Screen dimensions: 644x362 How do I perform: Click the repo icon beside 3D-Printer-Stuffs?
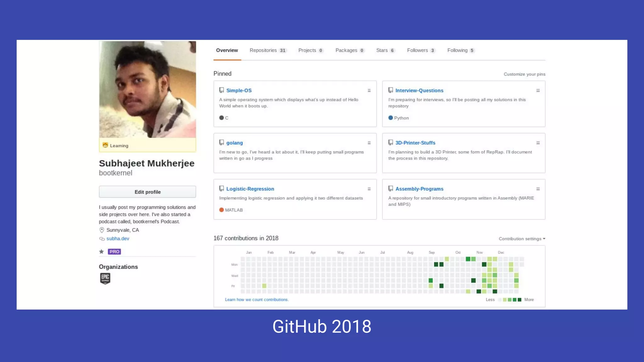pyautogui.click(x=391, y=143)
